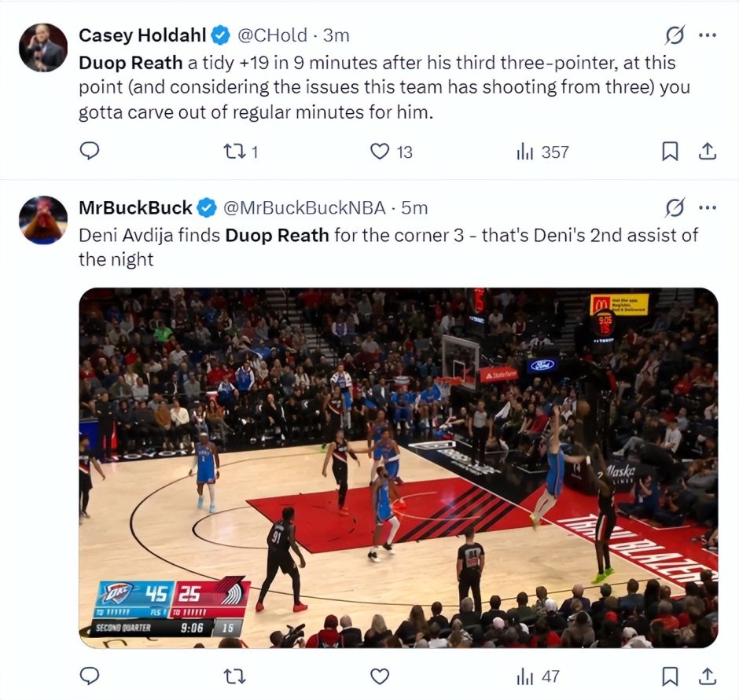This screenshot has width=739, height=700.
Task: Visit the @CHold handle link
Action: (272, 35)
